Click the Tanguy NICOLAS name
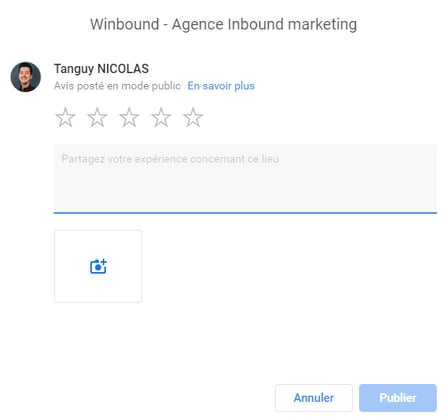This screenshot has width=447, height=419. click(101, 69)
